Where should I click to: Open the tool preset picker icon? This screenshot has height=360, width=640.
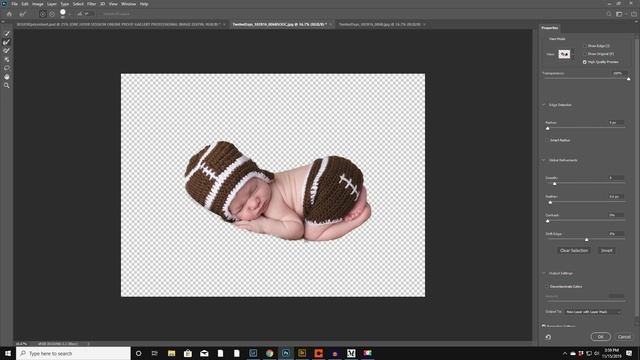coord(23,14)
